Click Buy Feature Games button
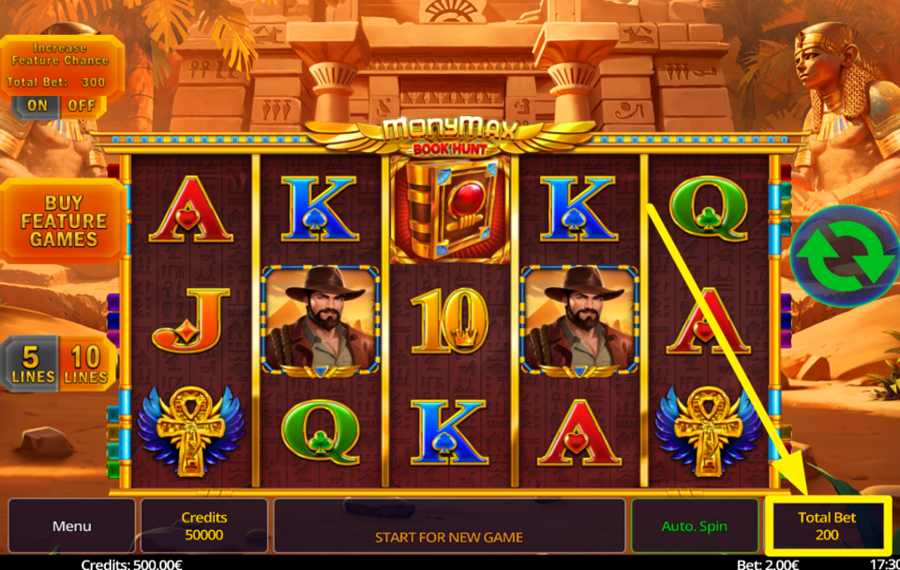This screenshot has width=900, height=570. pyautogui.click(x=64, y=221)
